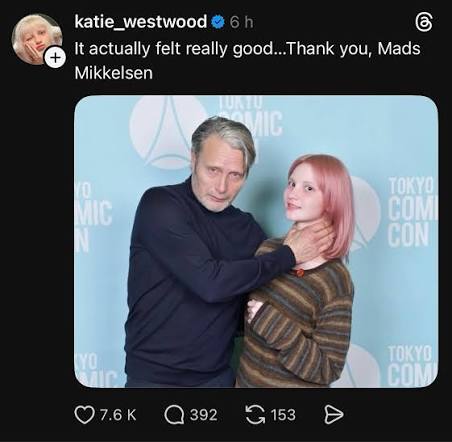Open replies via the comment bubble icon

[x=174, y=415]
